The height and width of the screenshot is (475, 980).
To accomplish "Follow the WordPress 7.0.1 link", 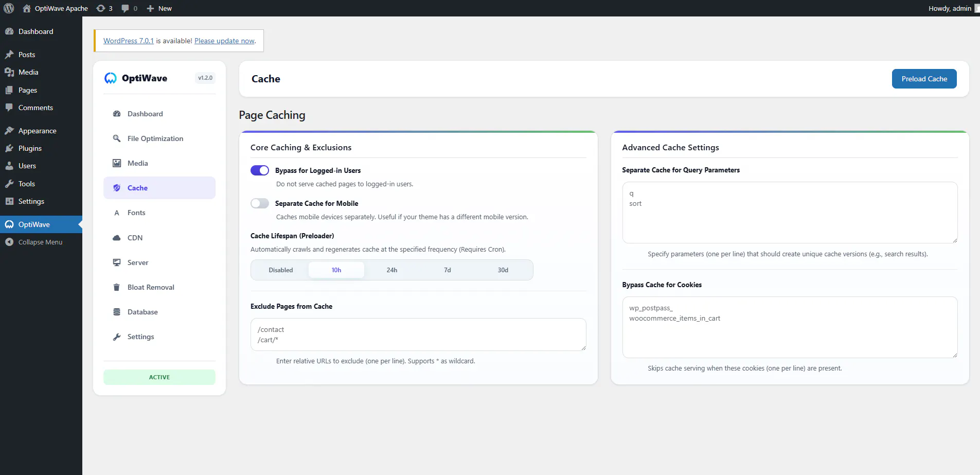I will click(x=129, y=41).
